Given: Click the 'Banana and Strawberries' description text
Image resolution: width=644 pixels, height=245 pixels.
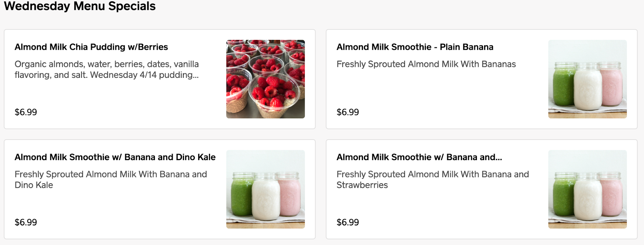Looking at the screenshot, I should coord(432,179).
